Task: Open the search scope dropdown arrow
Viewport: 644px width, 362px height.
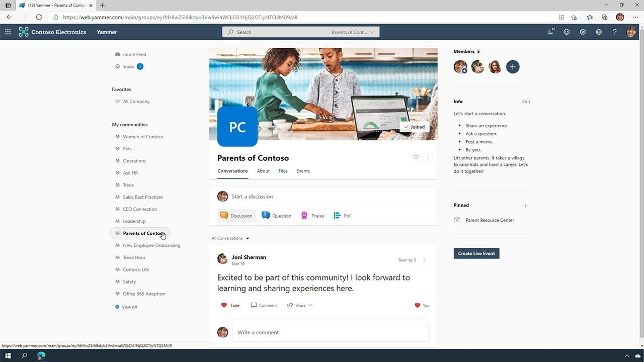Action: click(x=372, y=32)
